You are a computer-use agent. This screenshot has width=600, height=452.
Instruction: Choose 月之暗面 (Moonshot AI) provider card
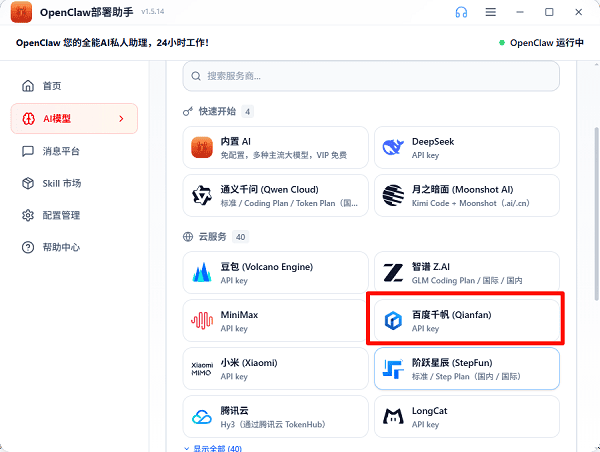pyautogui.click(x=467, y=196)
